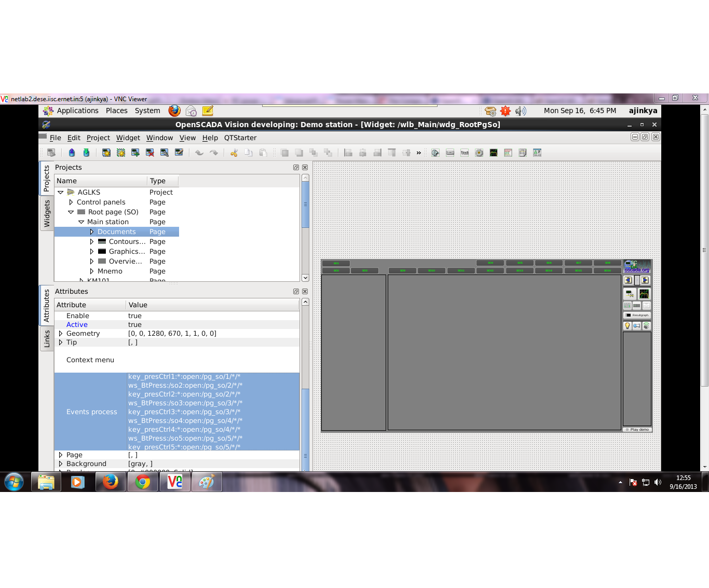
Task: Click the visual item properties wrench icon
Action: coord(165,153)
